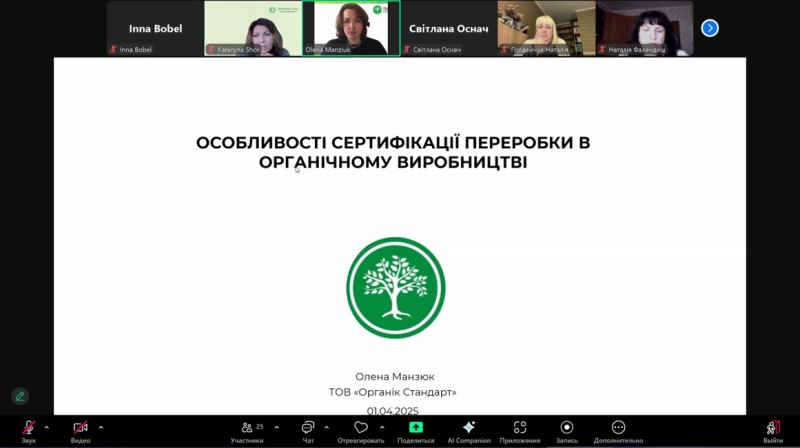The height and width of the screenshot is (448, 800).
Task: Open the Отреагировать reactions
Action: pos(361,428)
